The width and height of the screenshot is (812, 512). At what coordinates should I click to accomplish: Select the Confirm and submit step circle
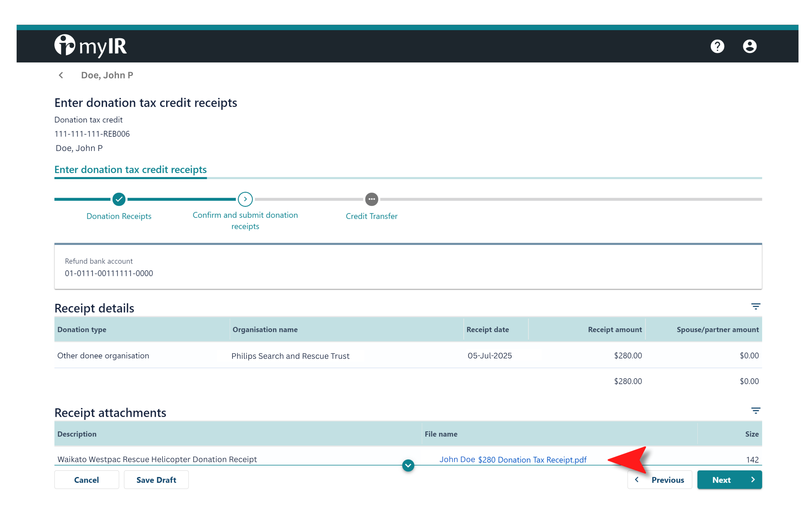[x=245, y=199]
